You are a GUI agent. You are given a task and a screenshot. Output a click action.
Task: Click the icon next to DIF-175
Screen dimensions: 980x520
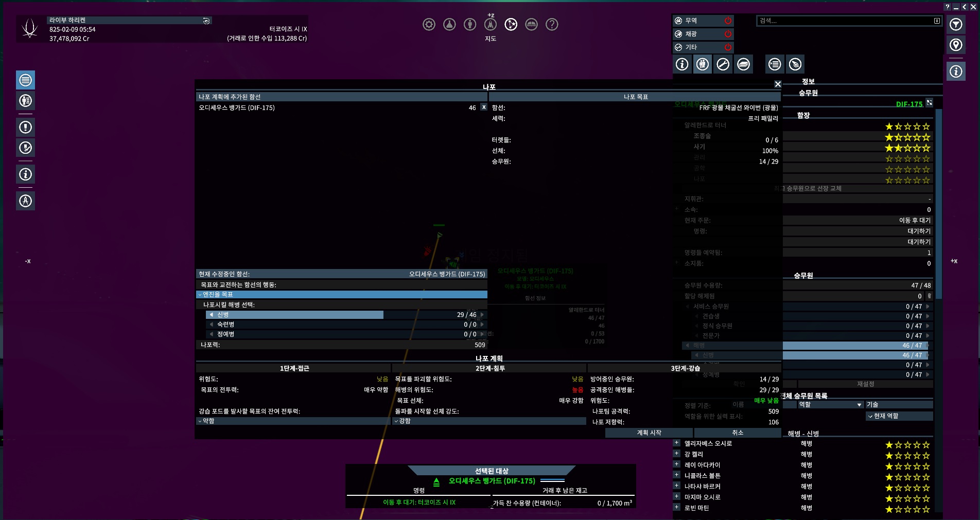929,103
